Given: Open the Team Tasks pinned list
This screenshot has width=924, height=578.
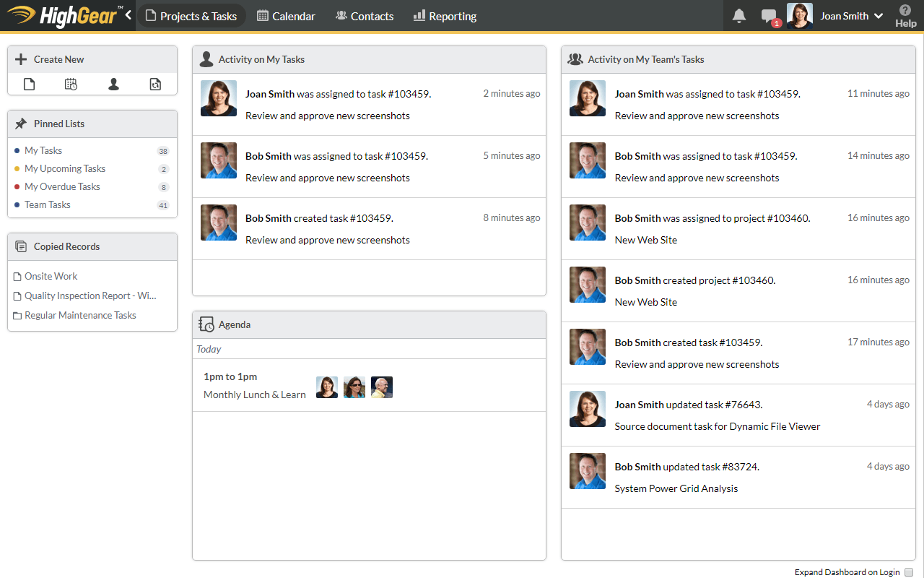Looking at the screenshot, I should (x=48, y=204).
